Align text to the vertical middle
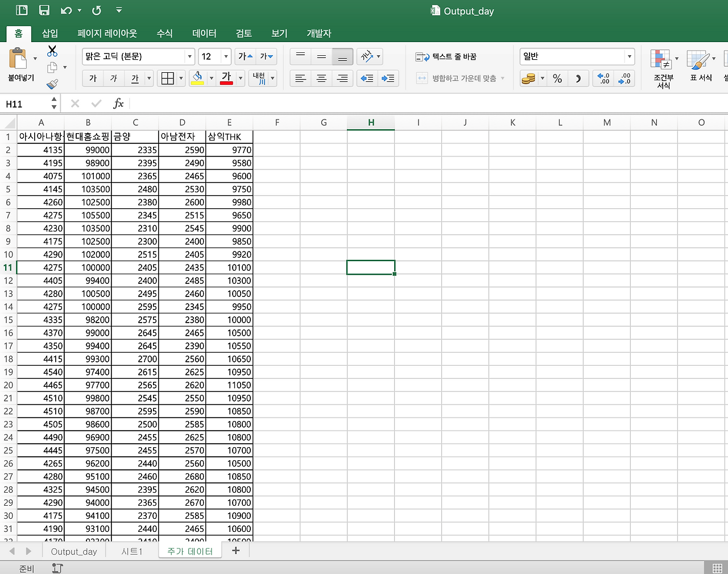The width and height of the screenshot is (728, 574). coord(321,56)
